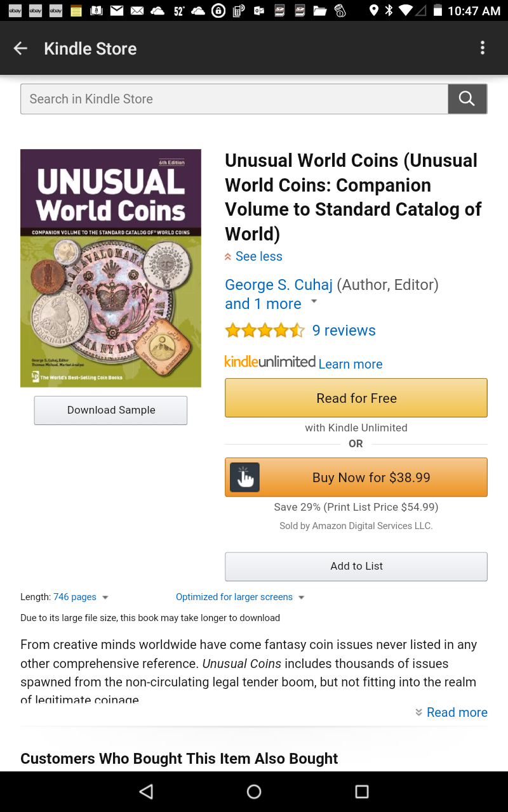Collapse the title with See less
Image resolution: width=508 pixels, height=812 pixels.
[x=253, y=256]
